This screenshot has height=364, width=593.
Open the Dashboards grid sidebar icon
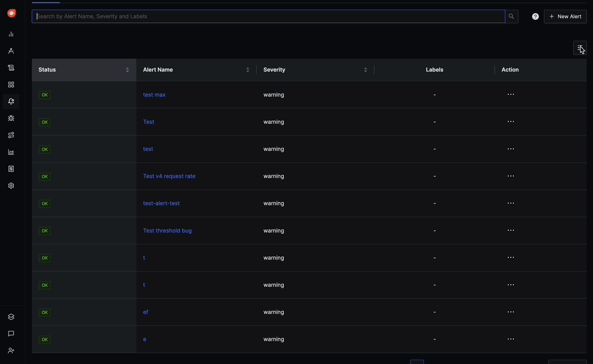coord(11,85)
